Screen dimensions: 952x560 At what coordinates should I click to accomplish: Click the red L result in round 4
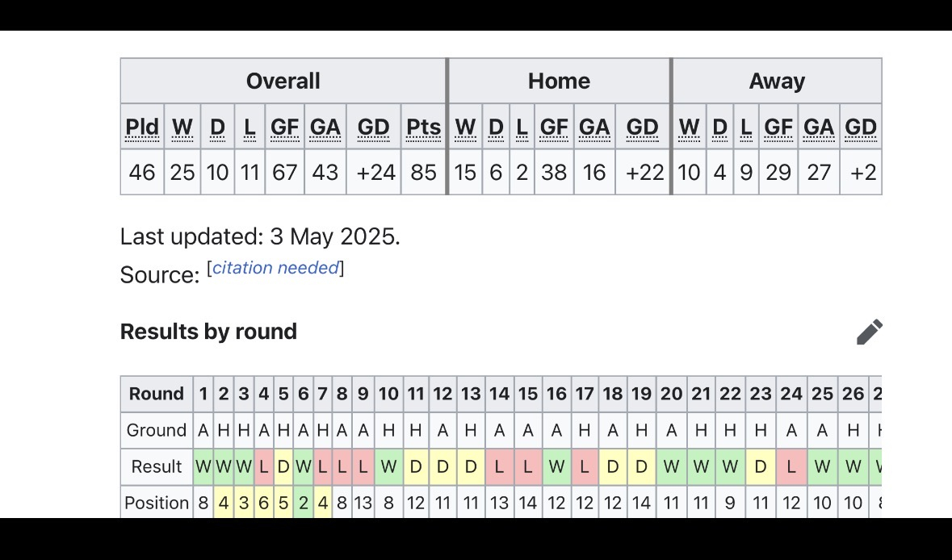(x=263, y=466)
